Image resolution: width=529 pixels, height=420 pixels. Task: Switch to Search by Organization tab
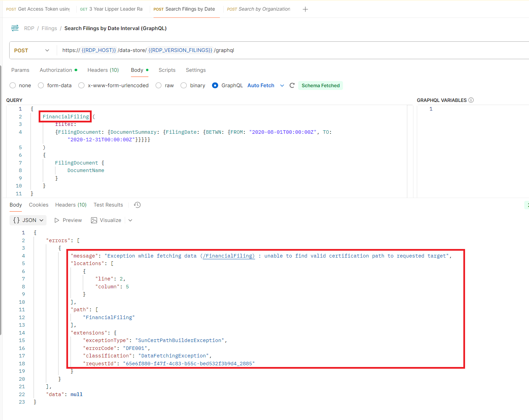point(259,9)
